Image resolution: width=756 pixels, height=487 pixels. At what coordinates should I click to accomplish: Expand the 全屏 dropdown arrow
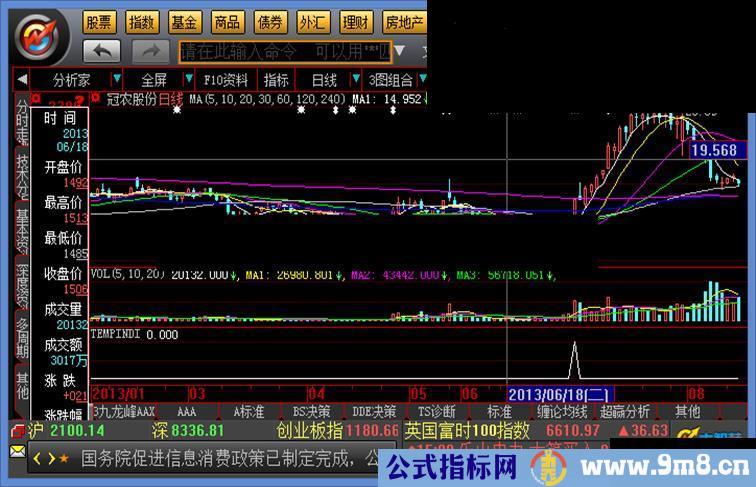[187, 79]
